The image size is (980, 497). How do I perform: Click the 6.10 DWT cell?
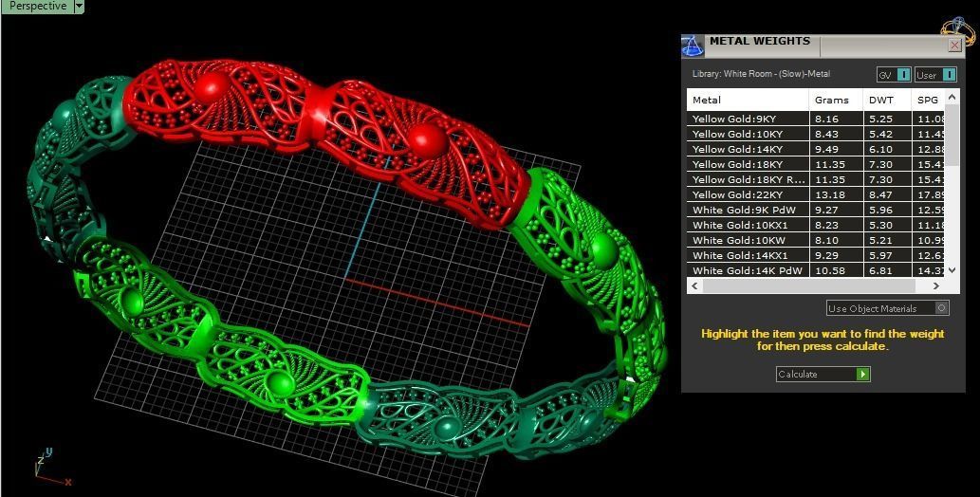[887, 149]
